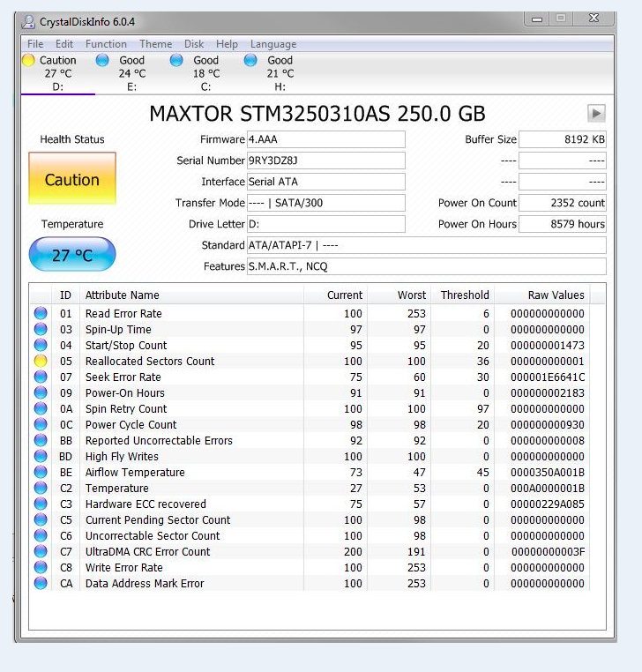Viewport: 642px width, 672px height.
Task: Click status orb of C2 Temperature row
Action: pyautogui.click(x=41, y=488)
